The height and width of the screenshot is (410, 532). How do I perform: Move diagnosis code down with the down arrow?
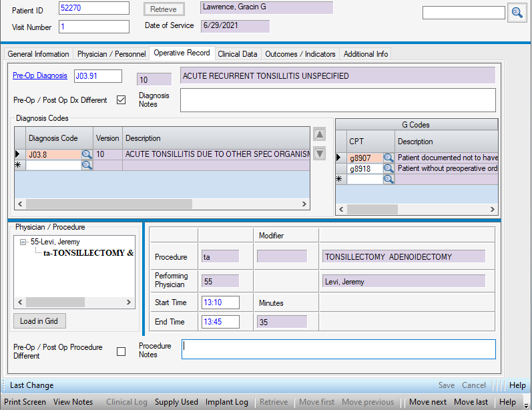[x=320, y=154]
